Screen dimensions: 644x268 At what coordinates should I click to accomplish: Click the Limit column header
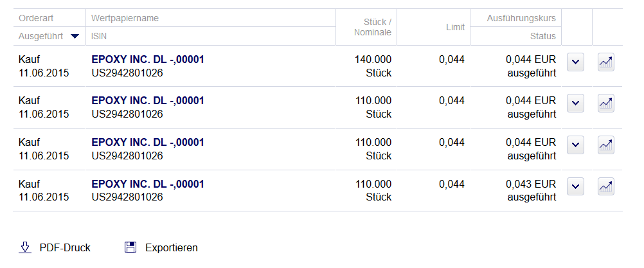455,28
